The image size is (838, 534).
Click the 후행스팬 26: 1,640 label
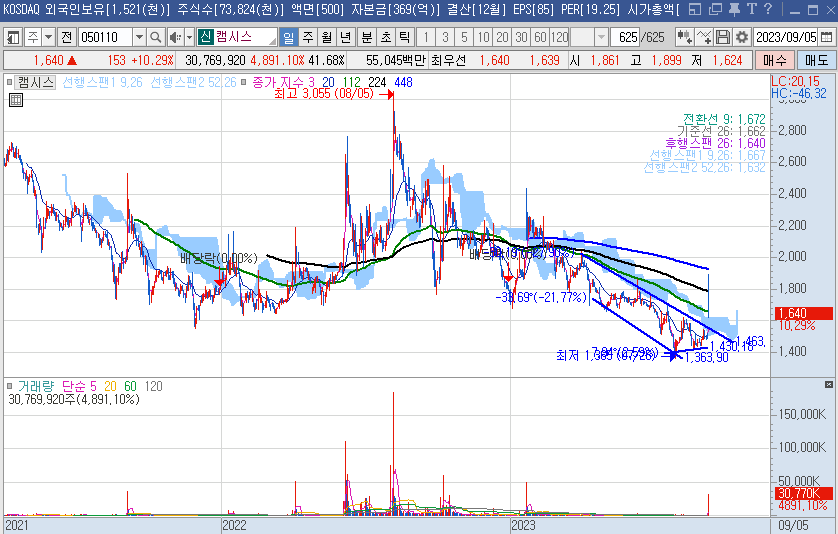pos(715,143)
